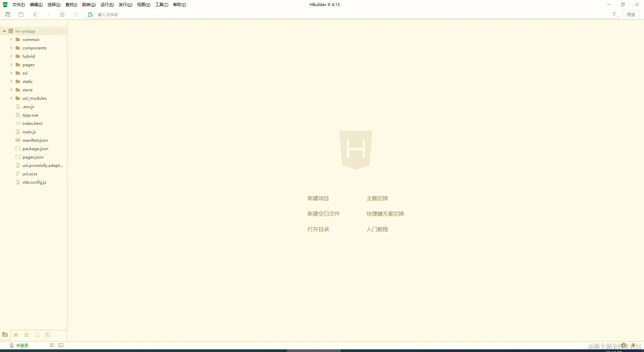Click the App.vue file icon

pos(18,115)
